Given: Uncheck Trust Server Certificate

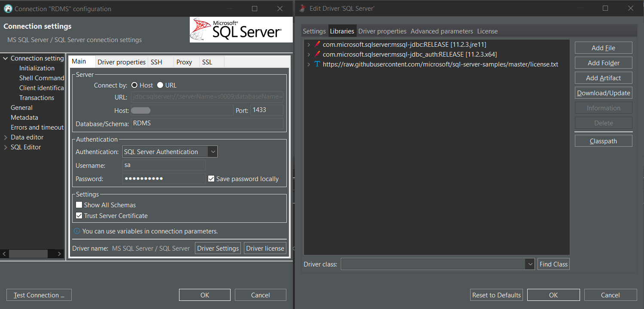Looking at the screenshot, I should 79,215.
